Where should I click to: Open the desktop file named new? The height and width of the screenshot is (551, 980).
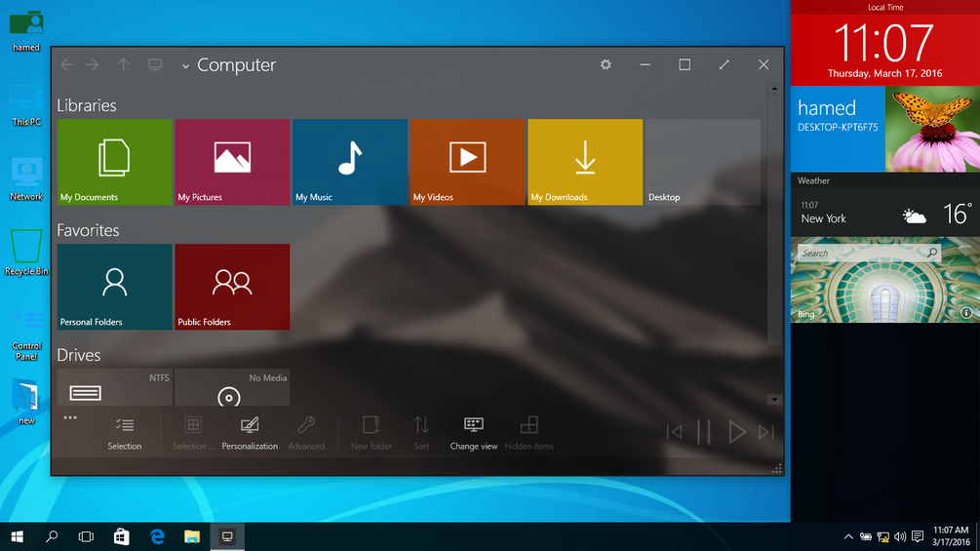[x=26, y=402]
